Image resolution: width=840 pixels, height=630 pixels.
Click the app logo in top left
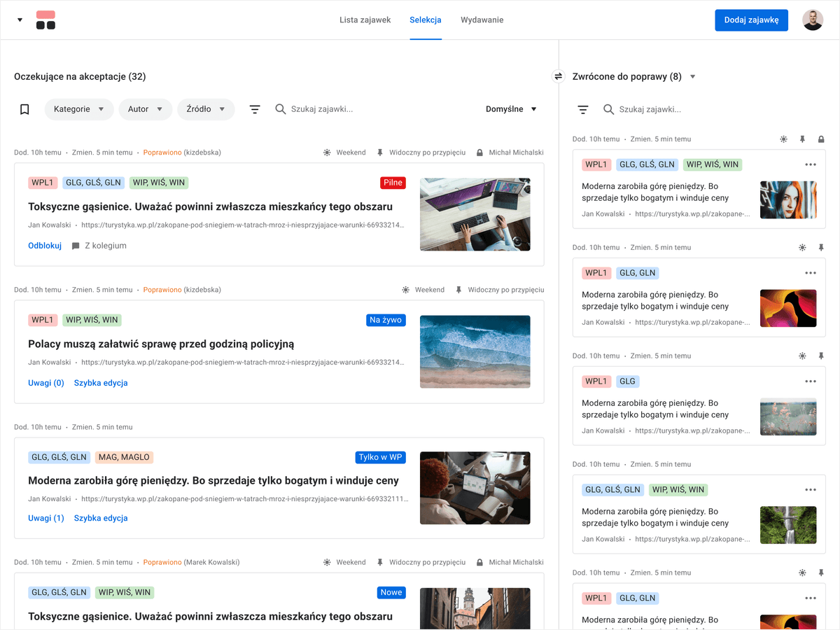click(x=45, y=20)
